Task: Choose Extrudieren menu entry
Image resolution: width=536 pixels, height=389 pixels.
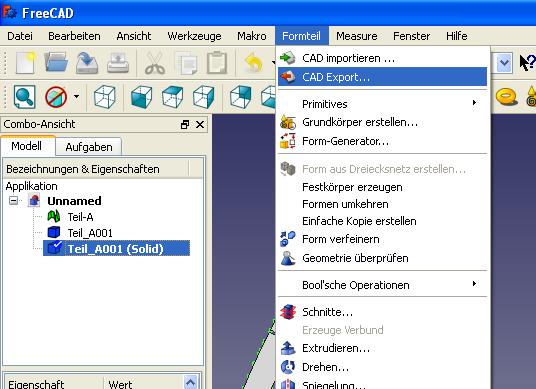Action: click(383, 348)
